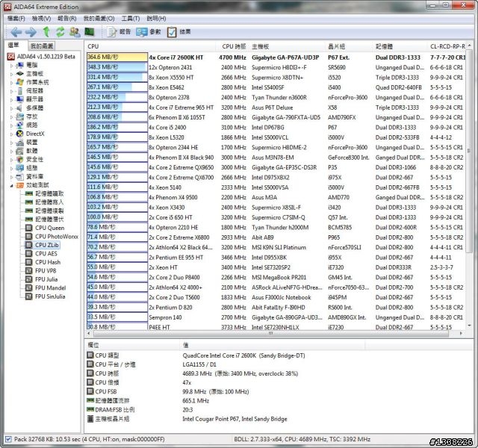Click the green chip toolbar icon
Screen dimensions: 478x448
pyautogui.click(x=90, y=31)
